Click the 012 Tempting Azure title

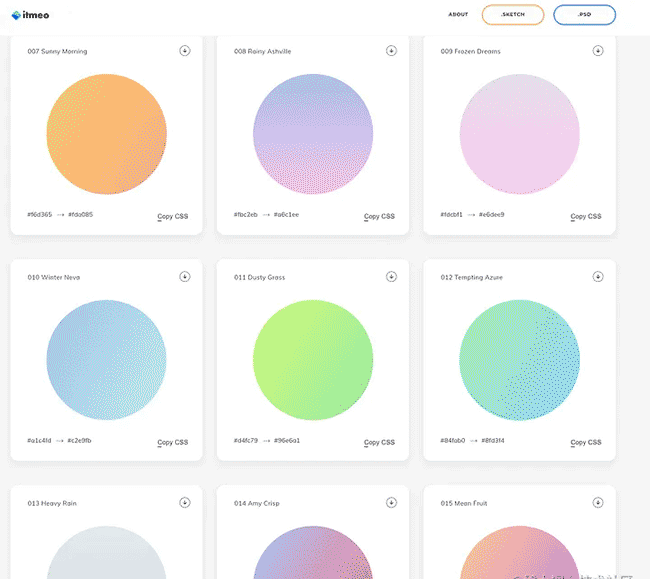pos(471,277)
